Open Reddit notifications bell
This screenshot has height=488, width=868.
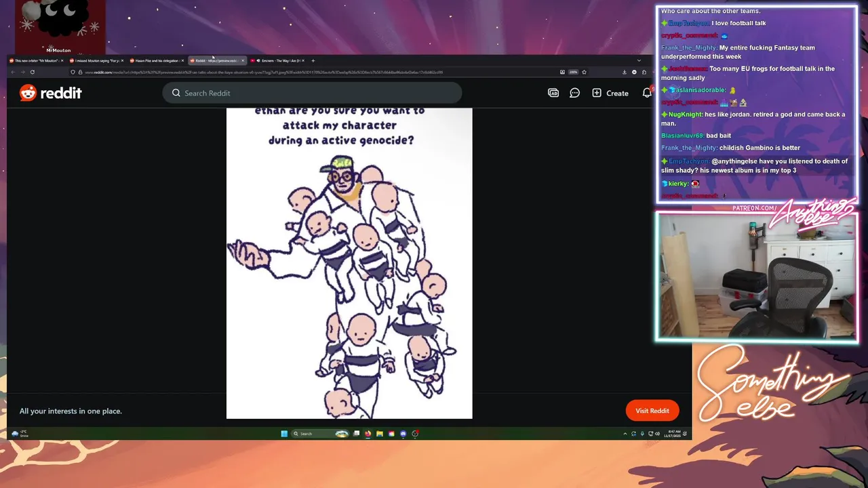[647, 93]
